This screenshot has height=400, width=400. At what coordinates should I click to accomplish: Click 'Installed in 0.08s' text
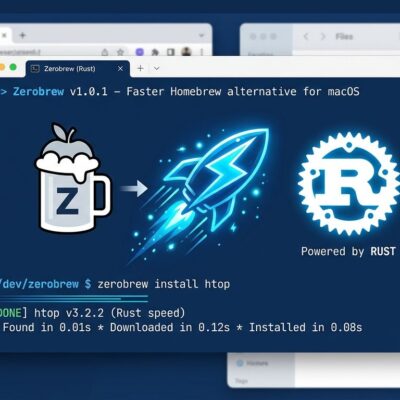coord(306,327)
